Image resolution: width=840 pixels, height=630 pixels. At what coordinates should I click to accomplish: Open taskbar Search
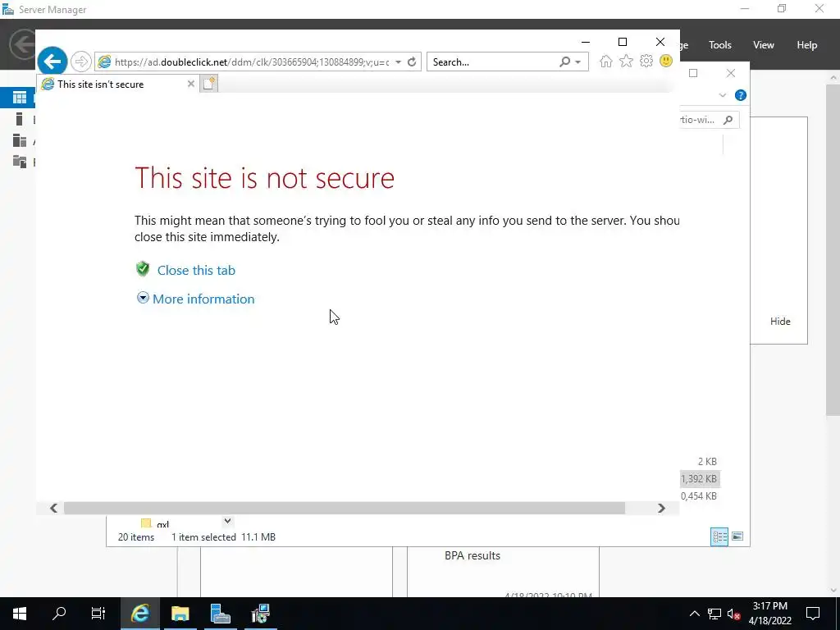(59, 614)
